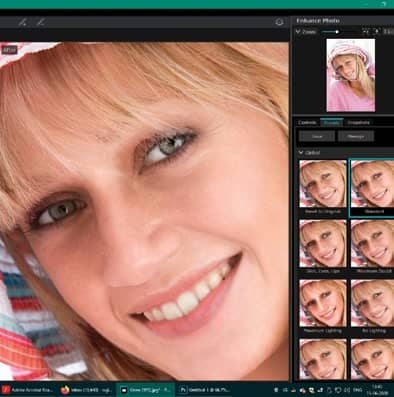Select the first brush tool in the top toolbar
394x397 pixels.
22,22
